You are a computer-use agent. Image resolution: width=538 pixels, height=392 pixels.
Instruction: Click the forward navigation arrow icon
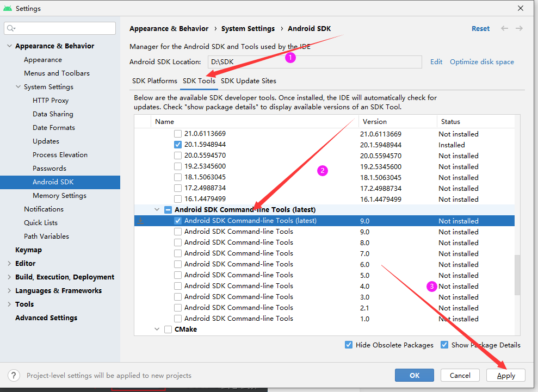click(x=519, y=28)
